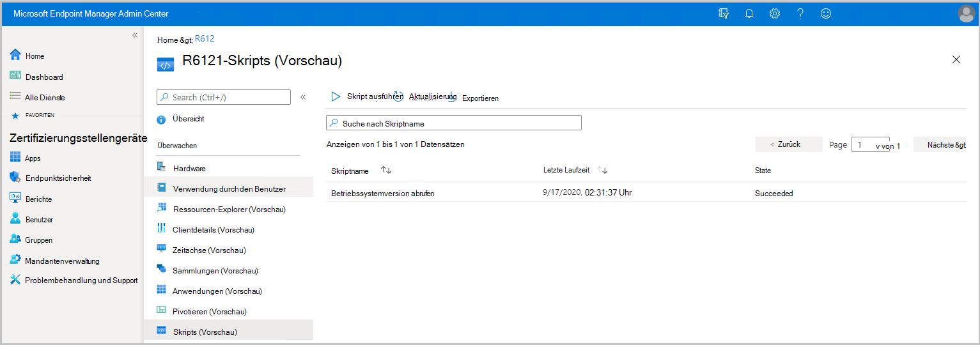The image size is (980, 345).
Task: Click the Home house icon in sidebar
Action: click(x=16, y=56)
